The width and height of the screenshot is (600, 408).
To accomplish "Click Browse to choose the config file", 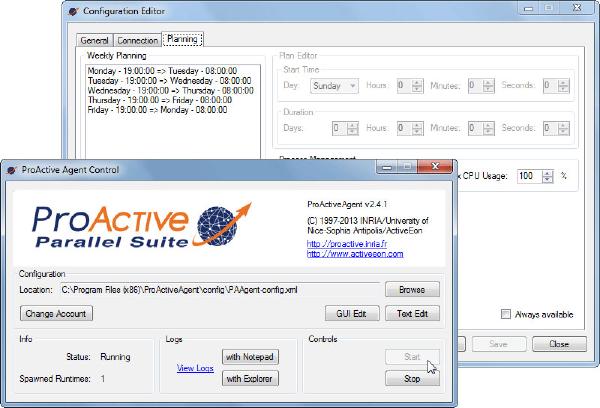I will (x=412, y=290).
